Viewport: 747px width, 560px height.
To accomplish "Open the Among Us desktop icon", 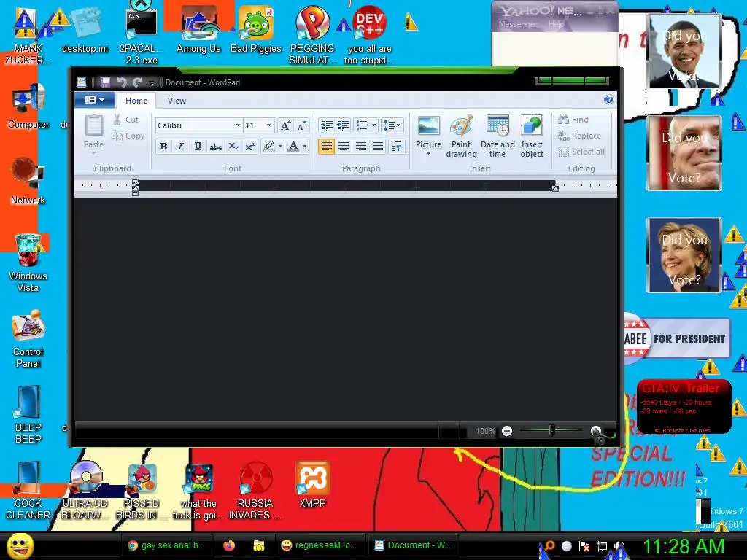I will [x=198, y=28].
